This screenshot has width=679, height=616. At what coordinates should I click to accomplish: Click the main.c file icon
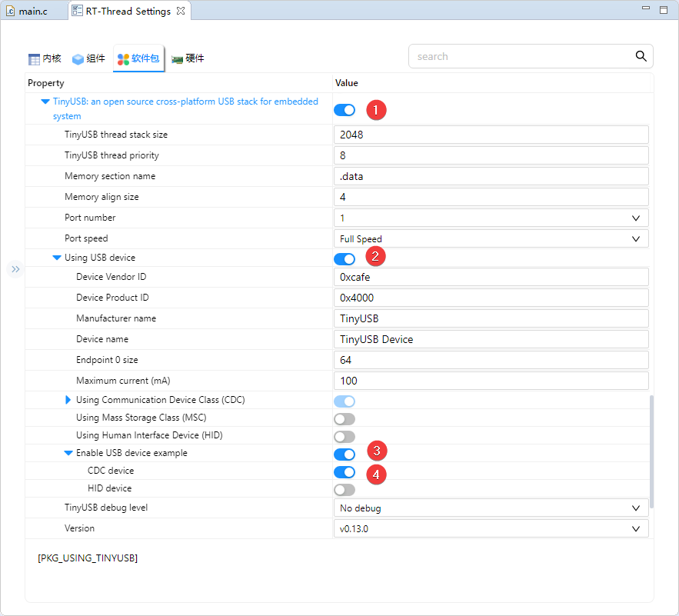[11, 12]
